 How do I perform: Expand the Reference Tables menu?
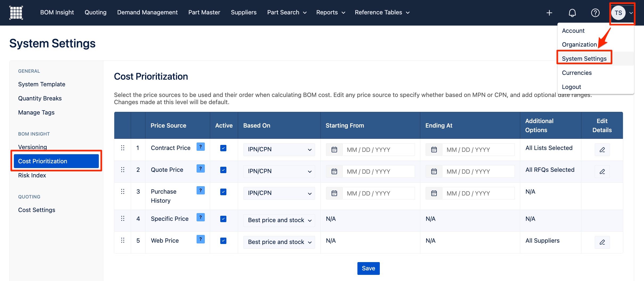tap(382, 13)
